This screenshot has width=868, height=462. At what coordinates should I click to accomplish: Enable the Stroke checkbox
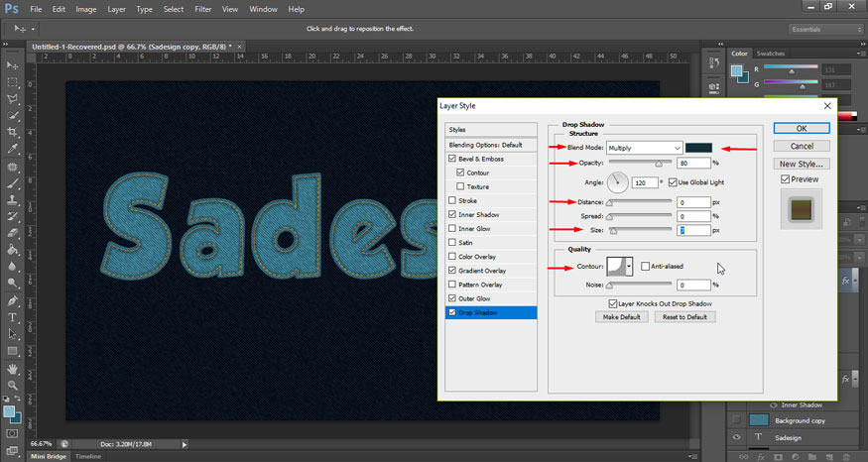click(452, 200)
